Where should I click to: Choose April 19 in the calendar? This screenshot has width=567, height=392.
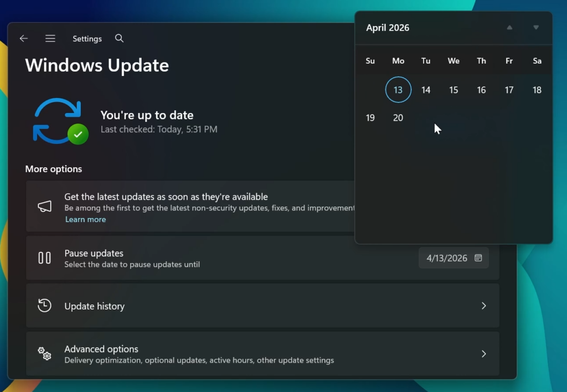click(370, 117)
